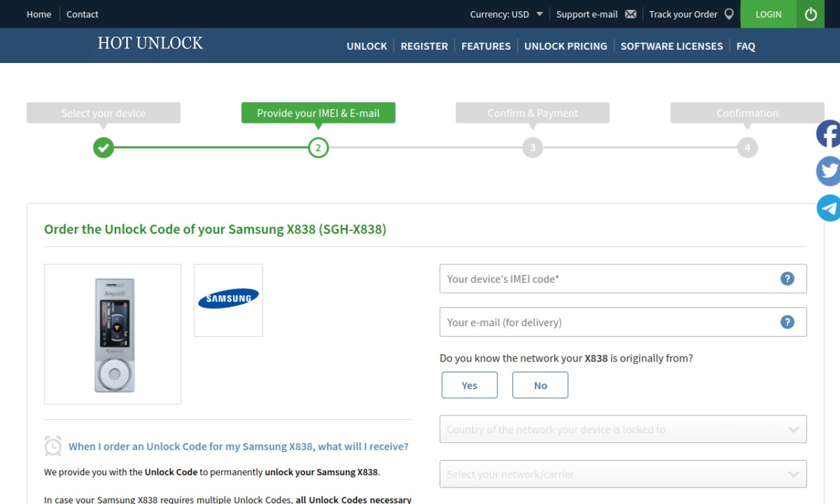
Task: Click the 'Select your device' step tab
Action: 104,113
